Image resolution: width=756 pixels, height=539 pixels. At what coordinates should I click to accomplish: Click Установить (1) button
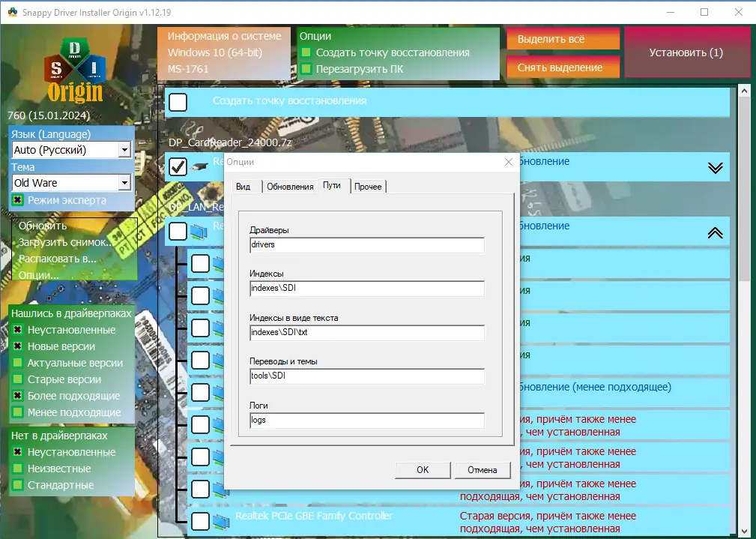click(686, 52)
